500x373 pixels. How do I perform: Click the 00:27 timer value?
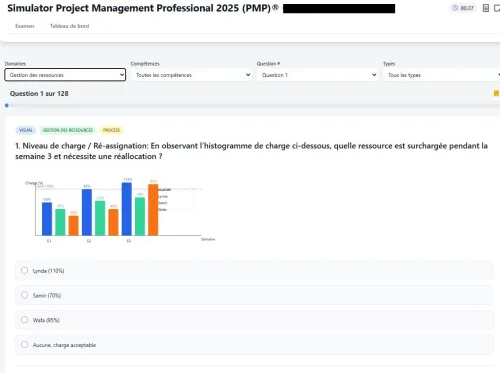click(x=467, y=8)
